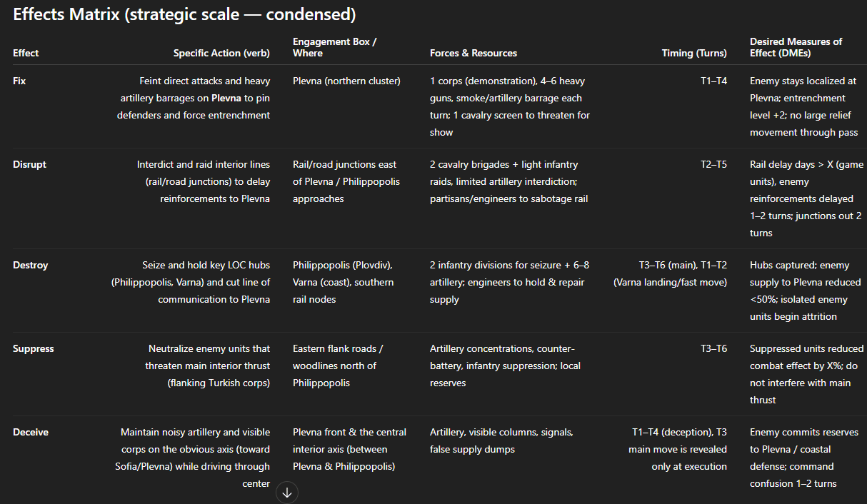Click the Specific Action (verb) column header
The height and width of the screenshot is (504, 867).
pos(221,53)
